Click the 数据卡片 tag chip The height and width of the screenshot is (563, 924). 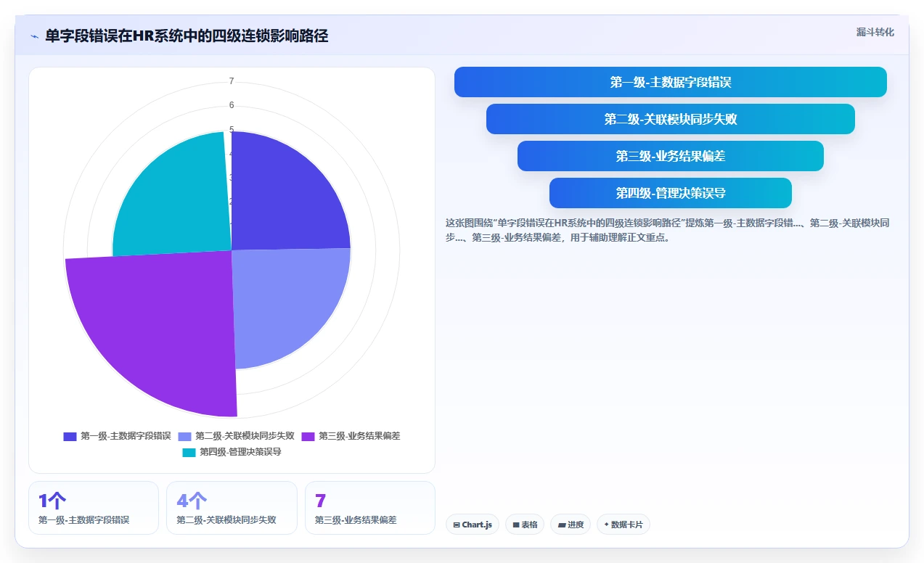click(623, 525)
